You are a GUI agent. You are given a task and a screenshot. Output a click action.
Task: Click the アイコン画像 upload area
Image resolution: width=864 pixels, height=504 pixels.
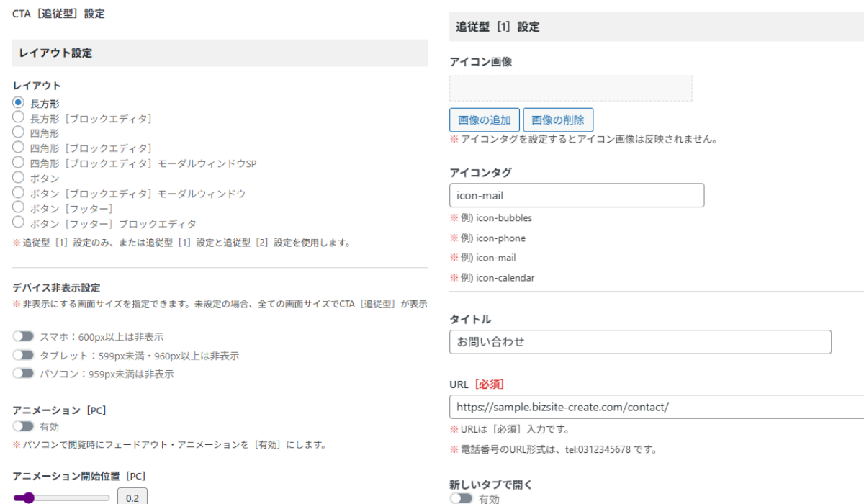pos(571,87)
